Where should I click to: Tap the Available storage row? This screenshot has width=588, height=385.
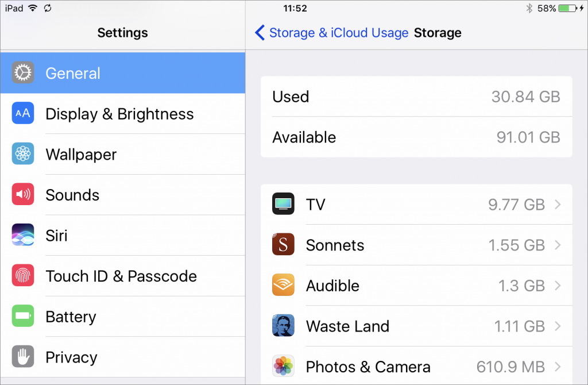click(416, 137)
